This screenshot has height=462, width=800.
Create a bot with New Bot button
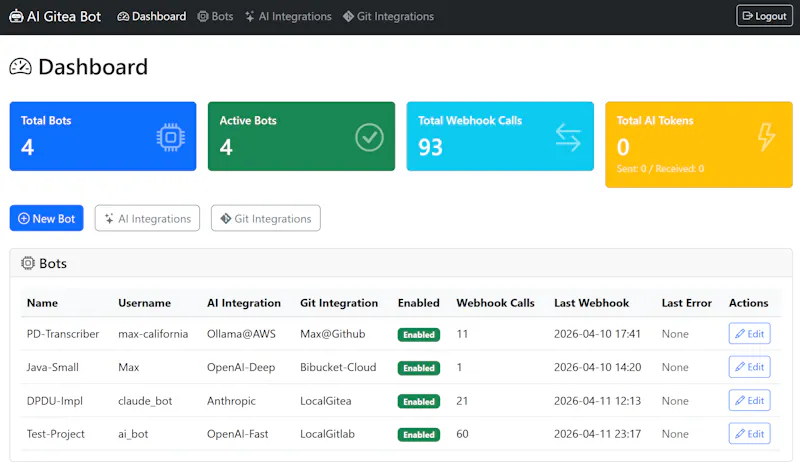46,218
